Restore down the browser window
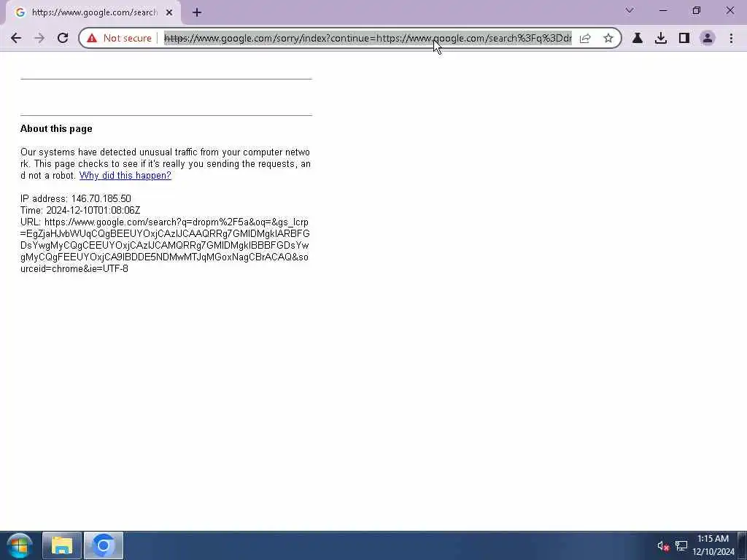 (697, 10)
